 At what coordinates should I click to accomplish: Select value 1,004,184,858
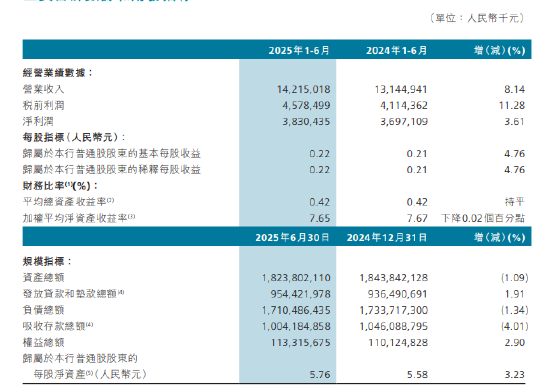tap(296, 326)
